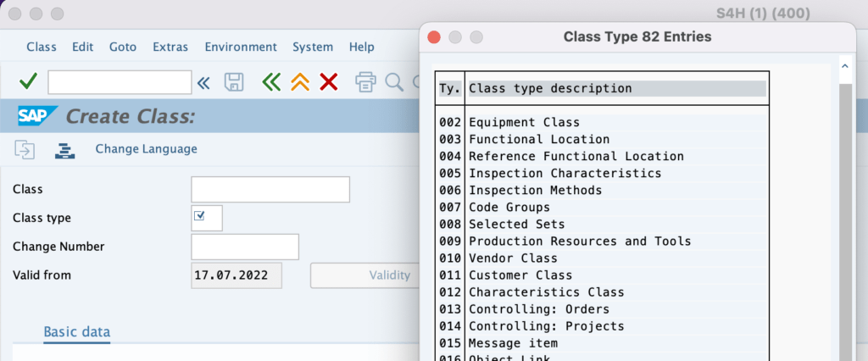Select 010 Vendor Class entry

click(603, 258)
